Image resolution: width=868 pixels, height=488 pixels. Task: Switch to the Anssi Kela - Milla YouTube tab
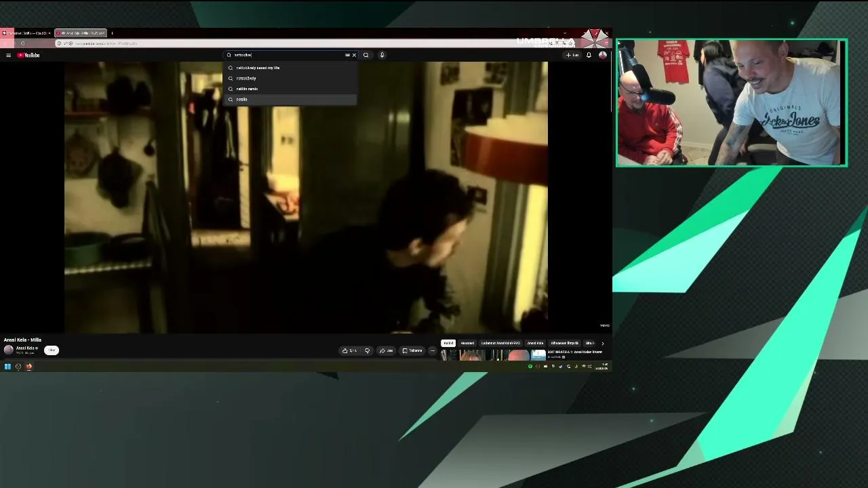80,33
